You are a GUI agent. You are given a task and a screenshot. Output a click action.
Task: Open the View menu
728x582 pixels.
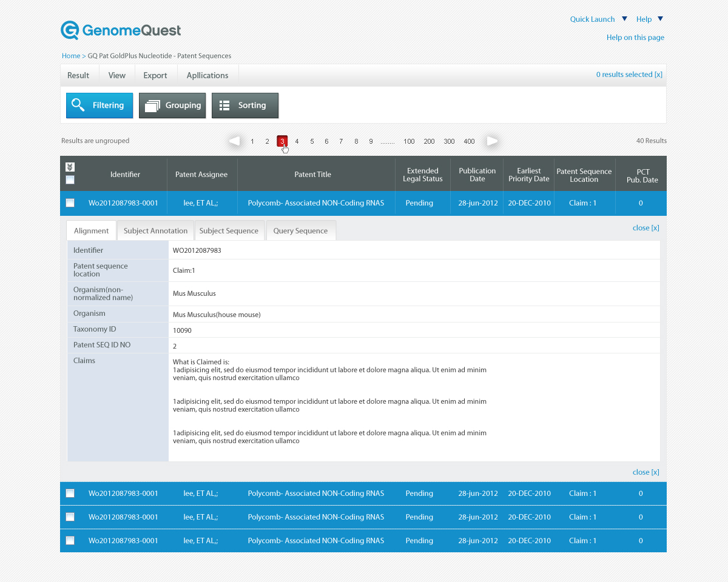(x=116, y=75)
